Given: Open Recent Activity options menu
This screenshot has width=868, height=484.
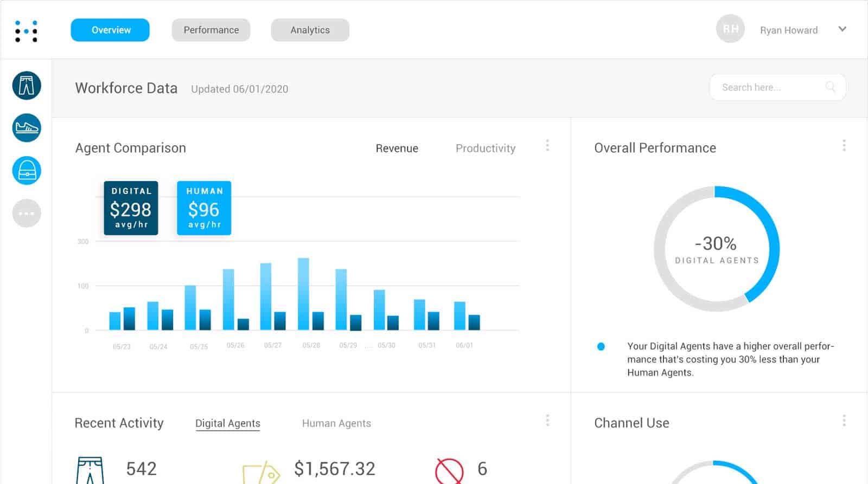Looking at the screenshot, I should tap(547, 420).
